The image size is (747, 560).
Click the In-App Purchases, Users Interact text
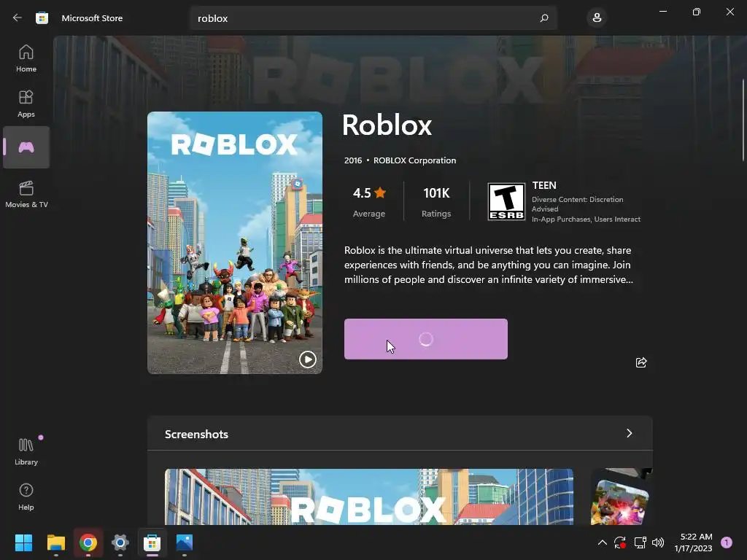586,219
